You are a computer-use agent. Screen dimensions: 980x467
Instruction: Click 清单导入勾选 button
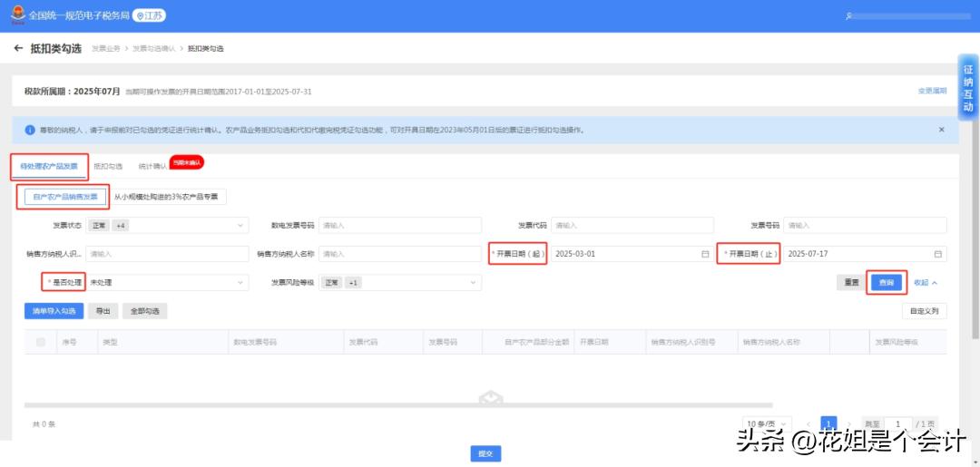(54, 311)
